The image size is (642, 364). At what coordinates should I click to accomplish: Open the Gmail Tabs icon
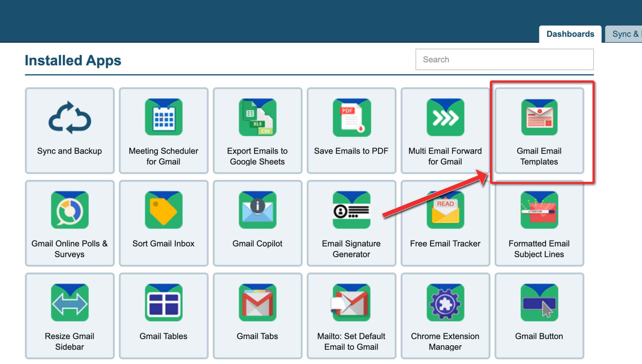coord(258,303)
